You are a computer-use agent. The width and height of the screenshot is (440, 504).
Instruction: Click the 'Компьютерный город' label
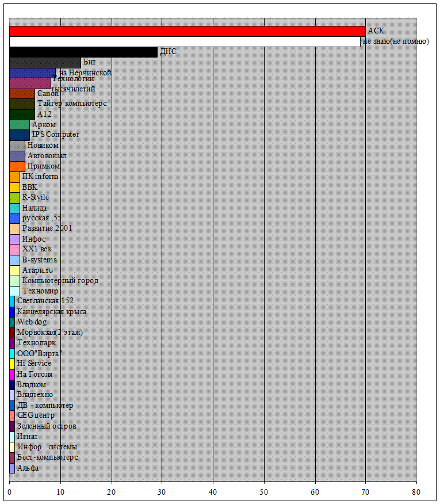coord(60,281)
